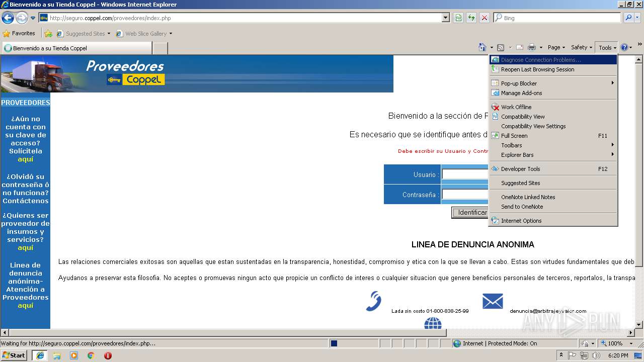Click the horizontal scrollbar thumb
The height and width of the screenshot is (362, 644).
click(228, 332)
